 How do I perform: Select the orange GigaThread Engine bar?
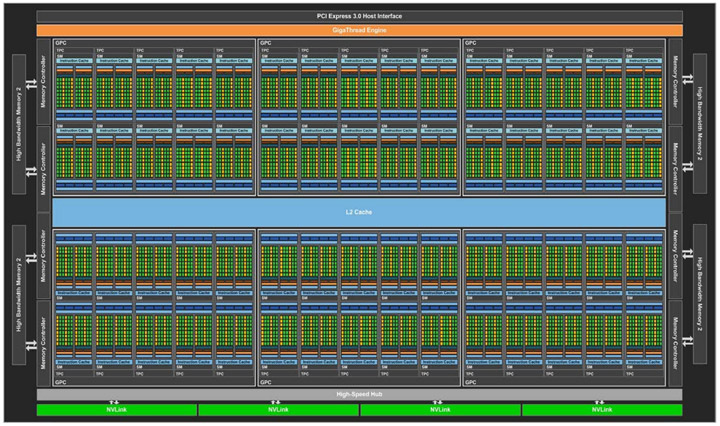[x=359, y=31]
